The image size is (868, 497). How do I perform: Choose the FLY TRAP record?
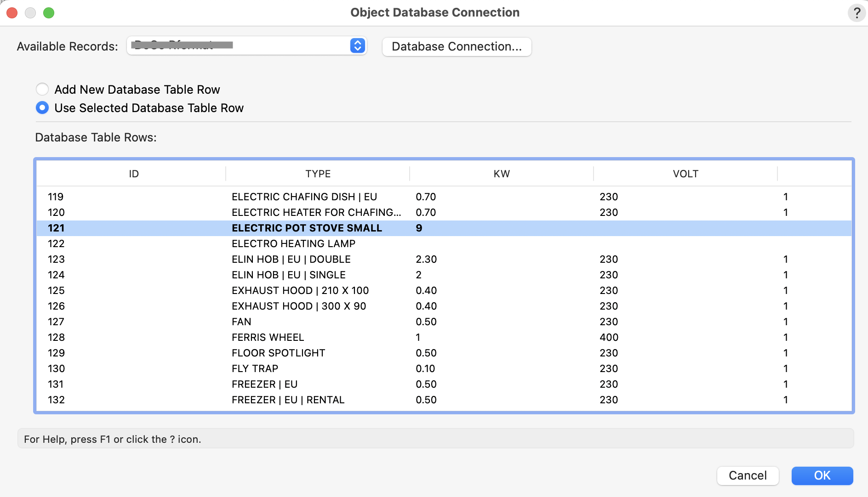(x=255, y=368)
